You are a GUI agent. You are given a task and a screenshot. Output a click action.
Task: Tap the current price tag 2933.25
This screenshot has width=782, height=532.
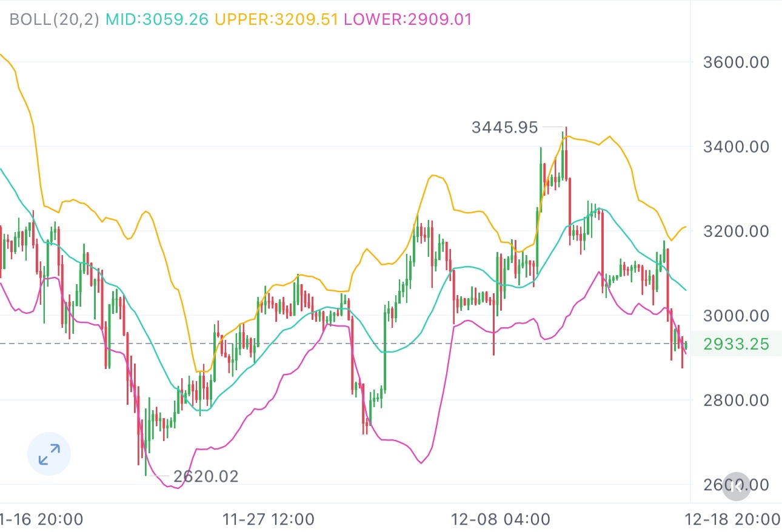(736, 345)
